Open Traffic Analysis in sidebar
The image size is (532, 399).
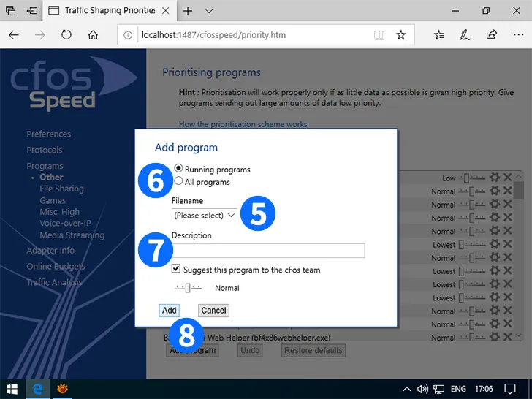pyautogui.click(x=55, y=282)
